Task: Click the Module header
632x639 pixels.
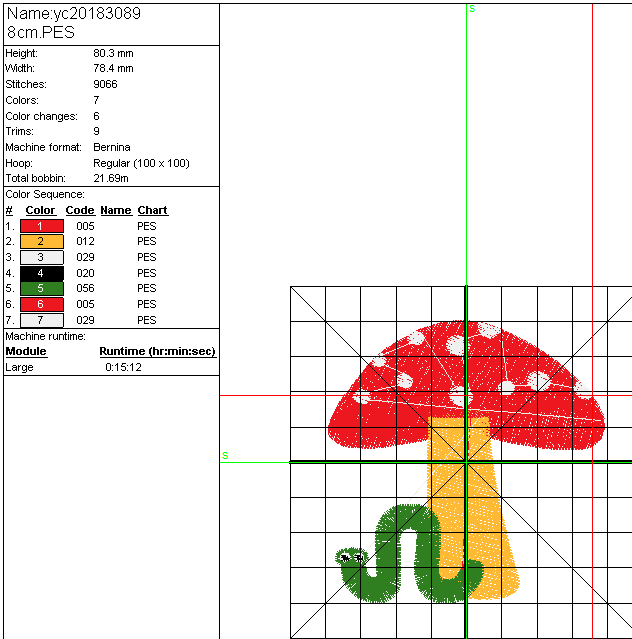Action: click(x=26, y=351)
